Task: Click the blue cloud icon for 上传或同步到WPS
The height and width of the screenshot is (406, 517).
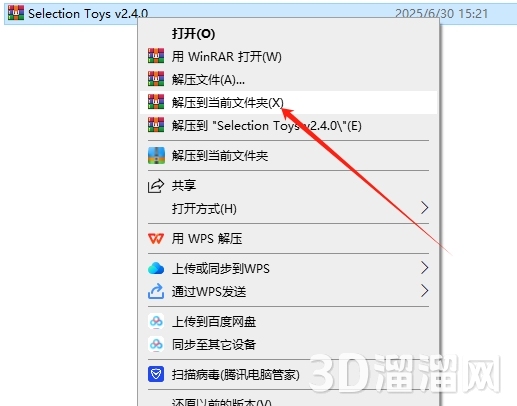Action: pos(156,268)
